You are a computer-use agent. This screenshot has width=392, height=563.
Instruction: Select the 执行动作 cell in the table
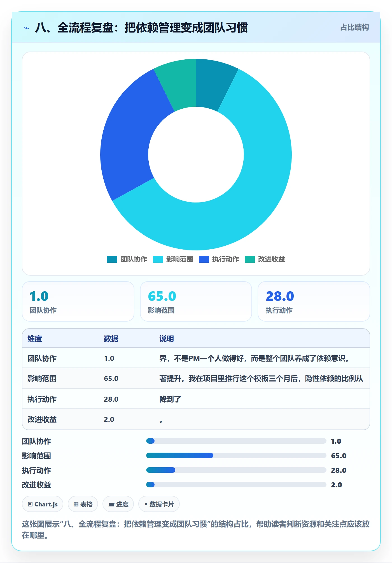click(x=42, y=399)
